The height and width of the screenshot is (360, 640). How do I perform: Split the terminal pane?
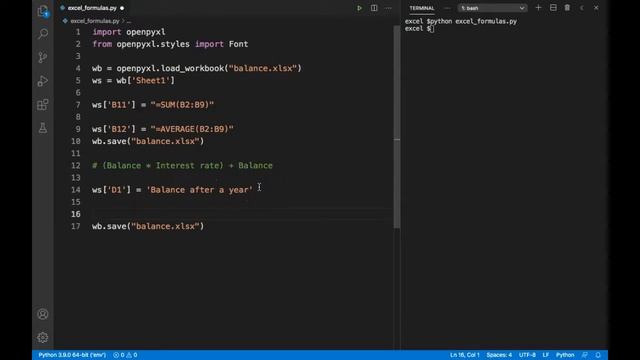point(553,8)
